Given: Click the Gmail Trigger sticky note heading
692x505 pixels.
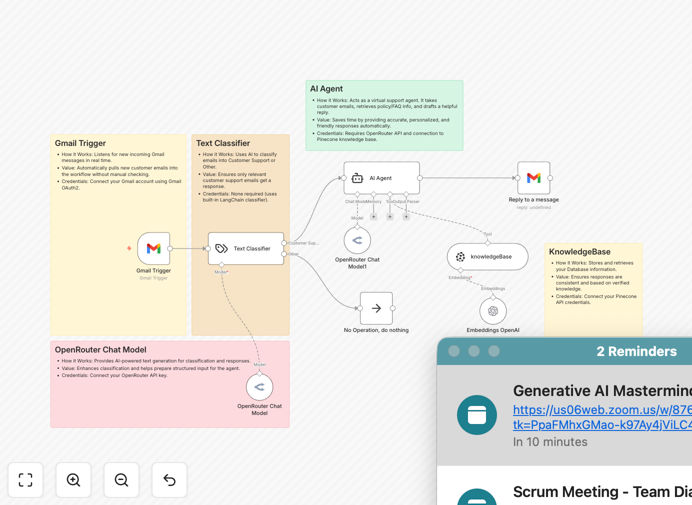Looking at the screenshot, I should [x=80, y=143].
